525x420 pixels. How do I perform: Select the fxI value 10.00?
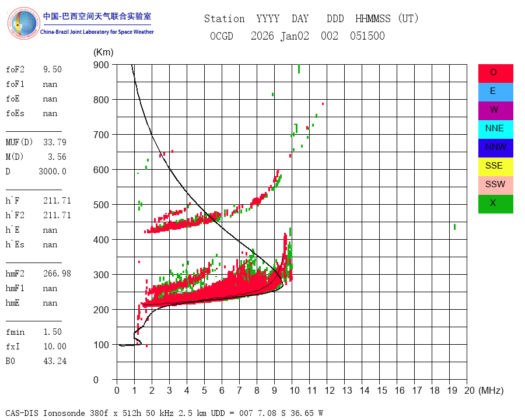[x=55, y=346]
